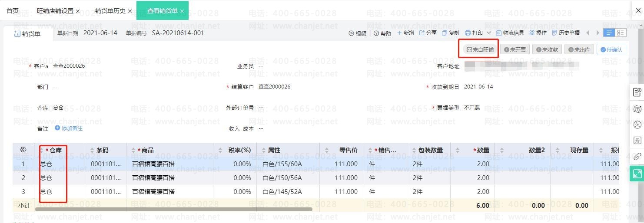The image size is (644, 223).
Task: Select the 销货单 form tab
Action: [27, 33]
